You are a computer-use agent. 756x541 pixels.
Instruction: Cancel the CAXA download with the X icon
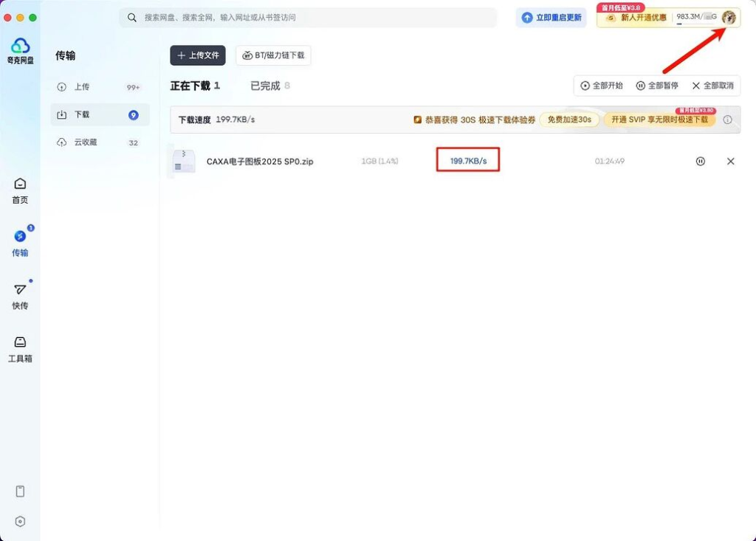[730, 161]
